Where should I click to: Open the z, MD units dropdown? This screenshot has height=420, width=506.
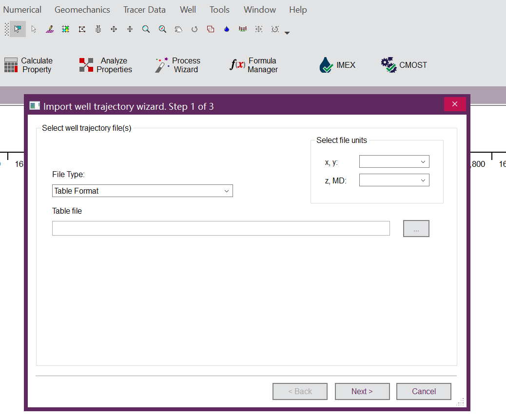[394, 180]
